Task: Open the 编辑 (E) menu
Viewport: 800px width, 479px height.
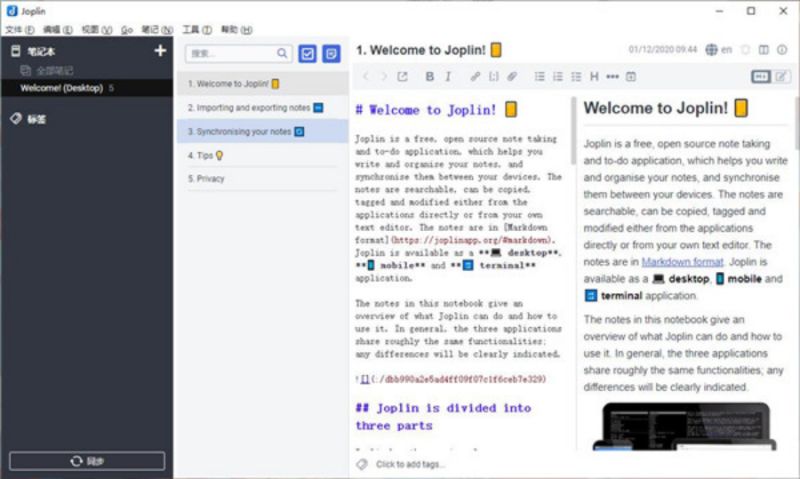Action: click(x=58, y=30)
